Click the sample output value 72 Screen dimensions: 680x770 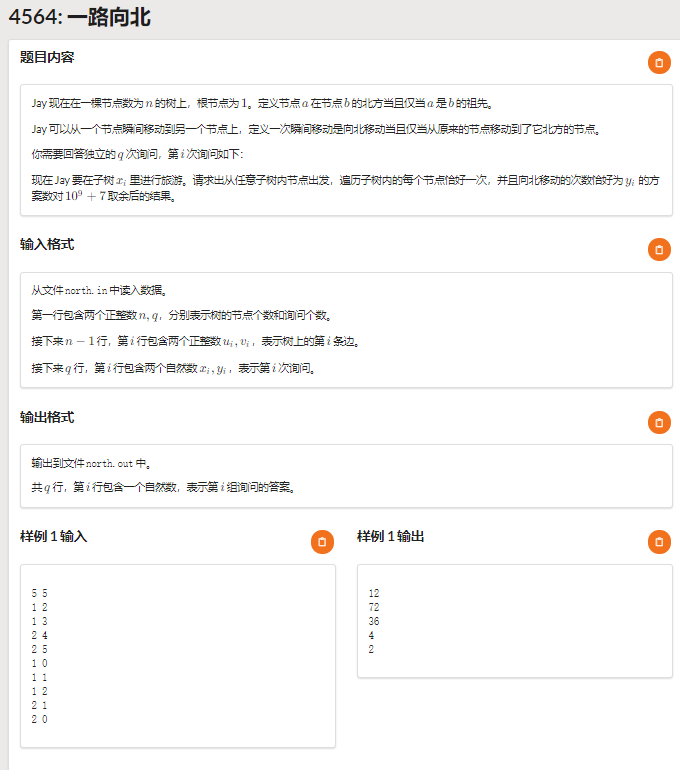[x=374, y=607]
